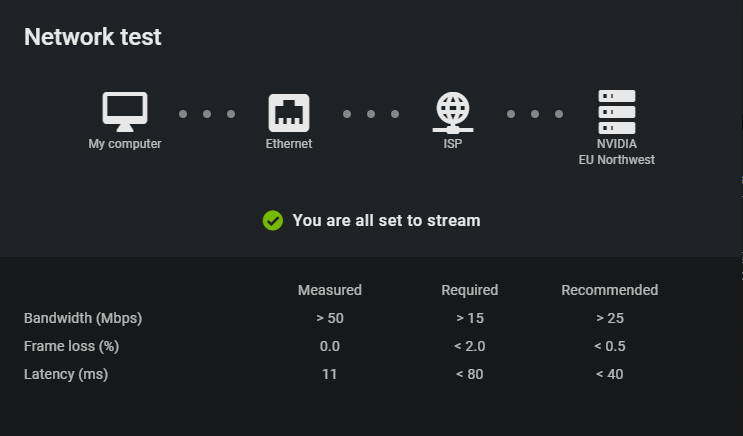Screen dimensions: 743x436
Task: Click the Measured column header
Action: point(330,290)
